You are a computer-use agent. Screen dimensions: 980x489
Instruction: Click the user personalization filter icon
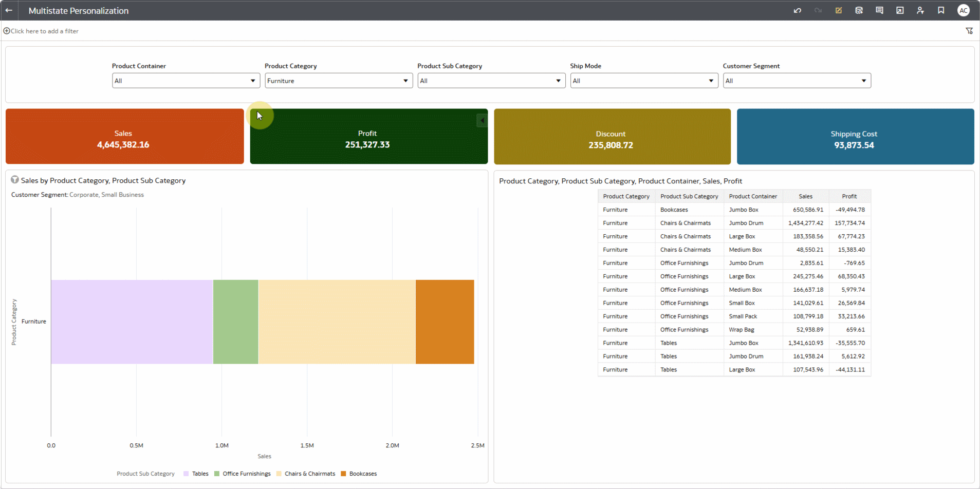[x=920, y=10]
